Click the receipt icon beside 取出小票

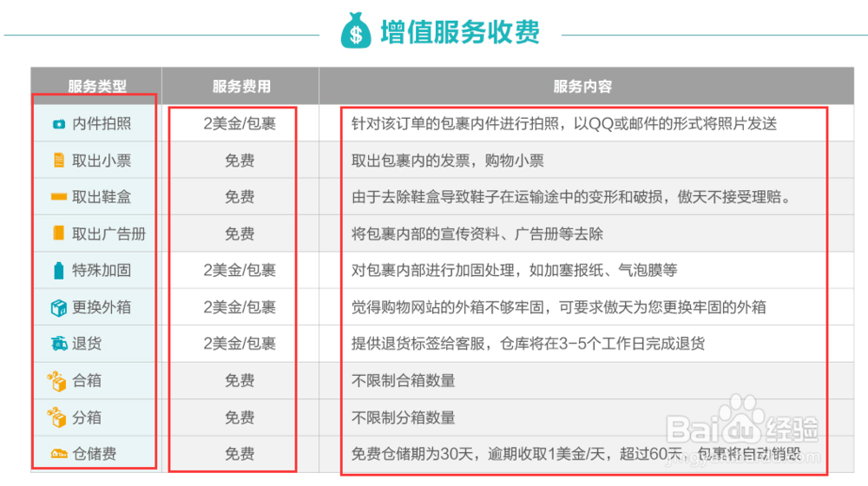(59, 161)
